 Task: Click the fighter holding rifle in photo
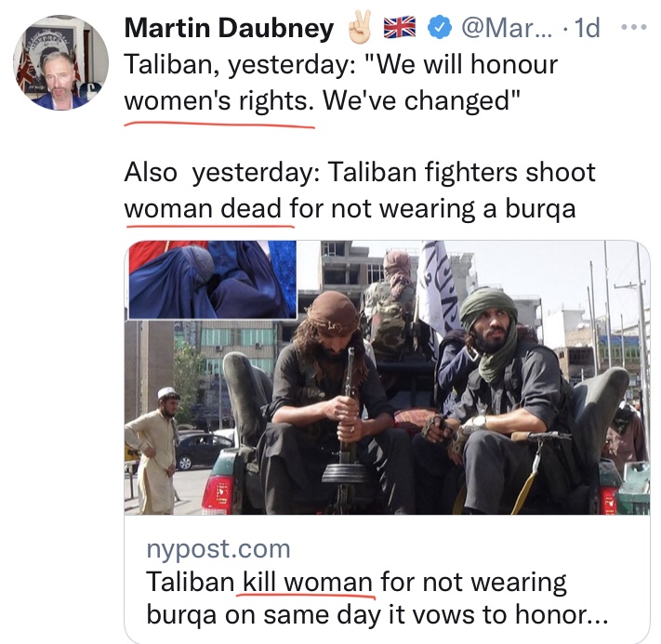click(331, 401)
